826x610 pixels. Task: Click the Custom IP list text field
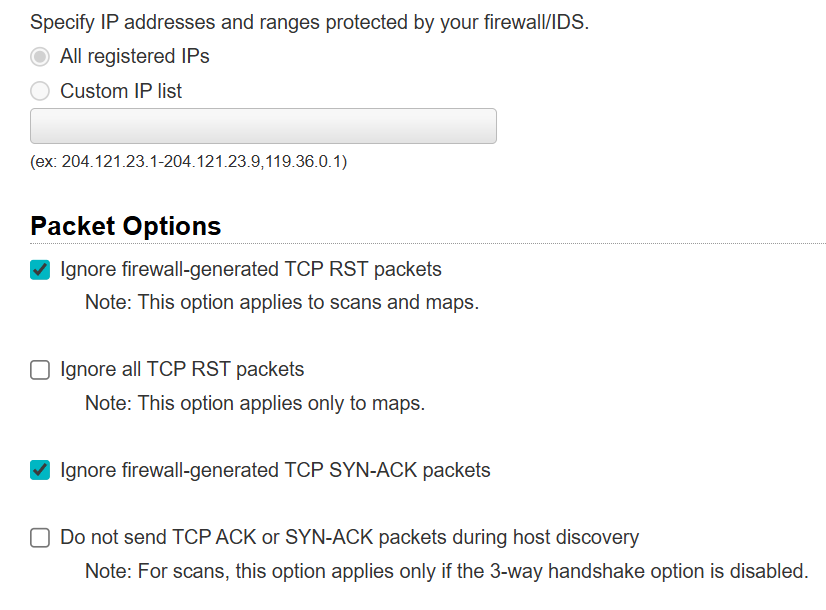pyautogui.click(x=263, y=126)
